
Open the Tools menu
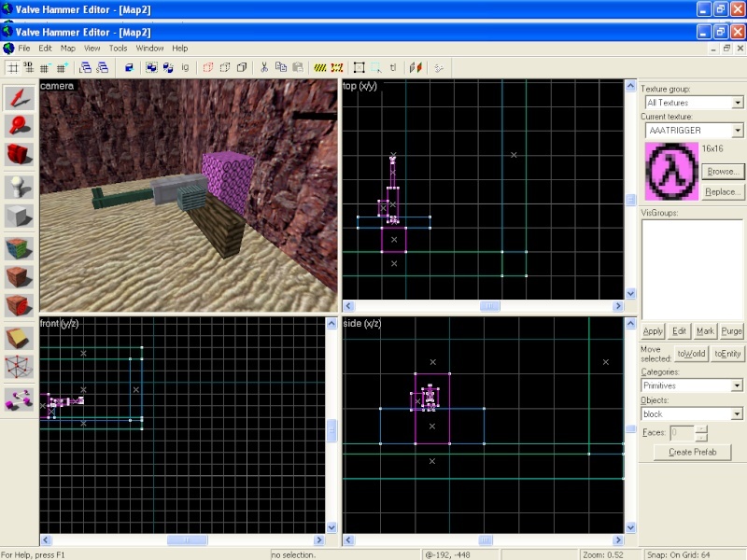[x=118, y=49]
